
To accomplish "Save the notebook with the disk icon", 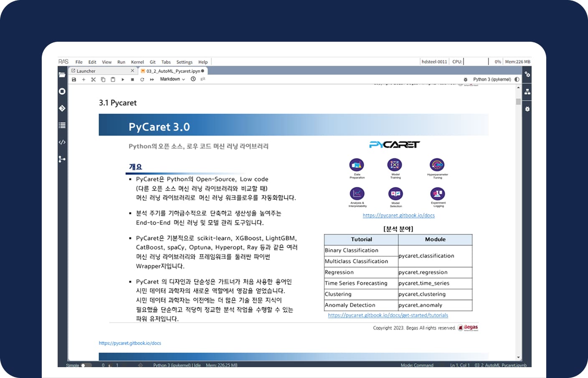I will (x=74, y=79).
